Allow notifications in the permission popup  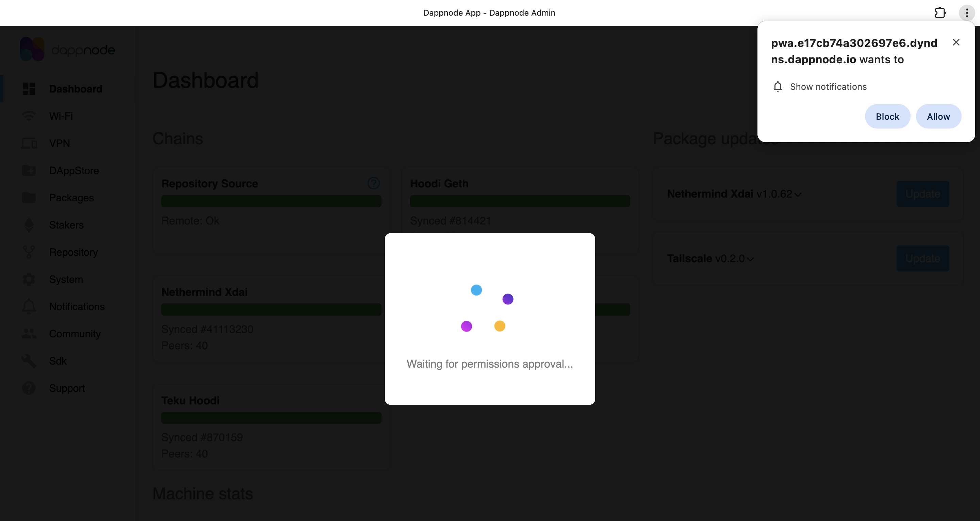tap(938, 116)
